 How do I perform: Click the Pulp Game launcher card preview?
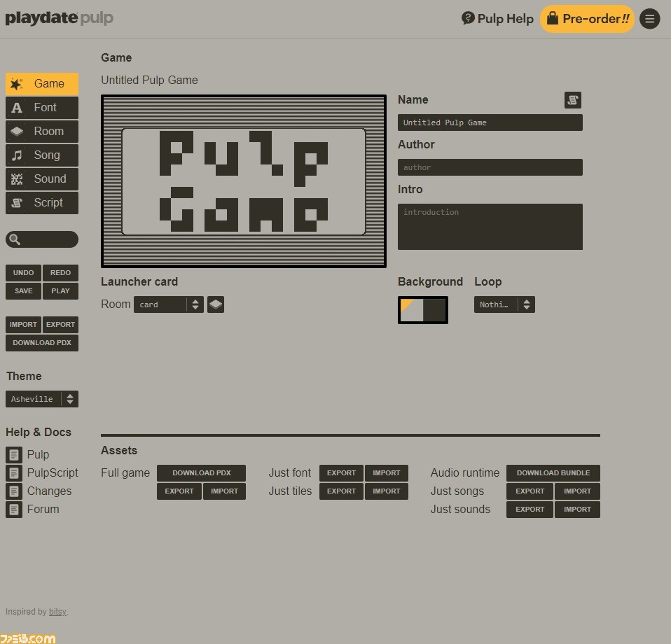pyautogui.click(x=244, y=181)
